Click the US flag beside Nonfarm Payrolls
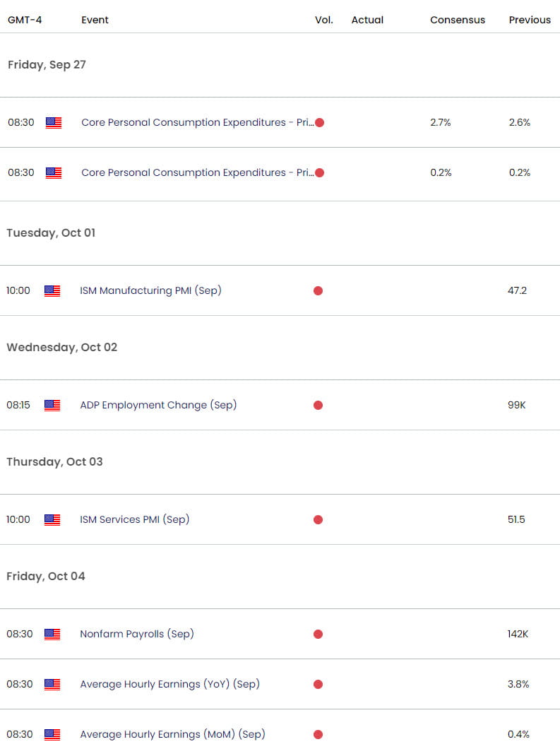This screenshot has width=560, height=749. (52, 634)
